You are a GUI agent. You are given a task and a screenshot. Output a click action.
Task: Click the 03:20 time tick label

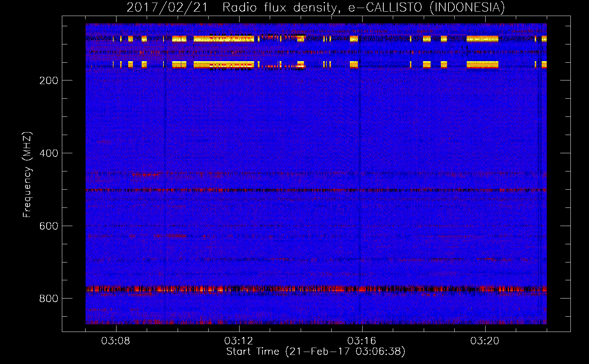485,341
